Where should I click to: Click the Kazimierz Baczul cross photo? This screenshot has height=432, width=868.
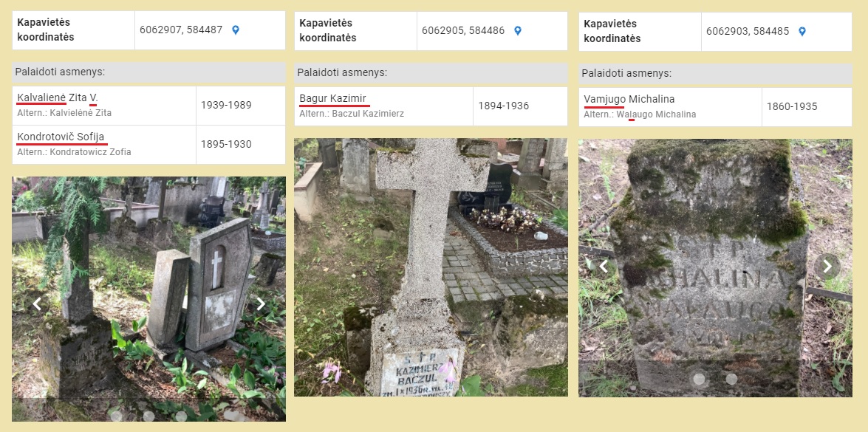point(431,267)
